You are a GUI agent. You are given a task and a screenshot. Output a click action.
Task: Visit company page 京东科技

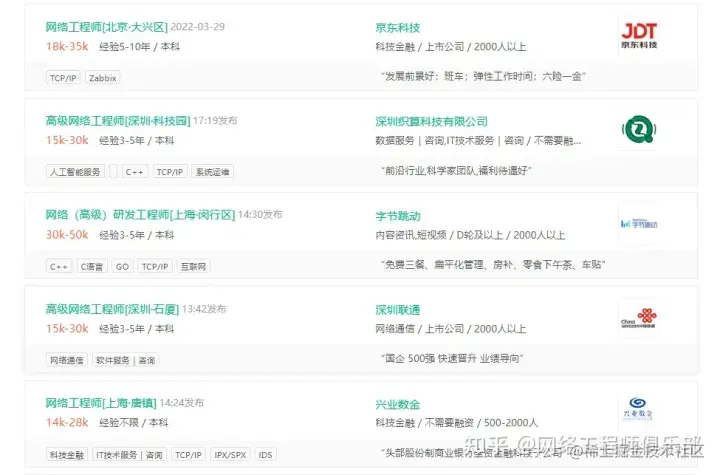coord(398,28)
